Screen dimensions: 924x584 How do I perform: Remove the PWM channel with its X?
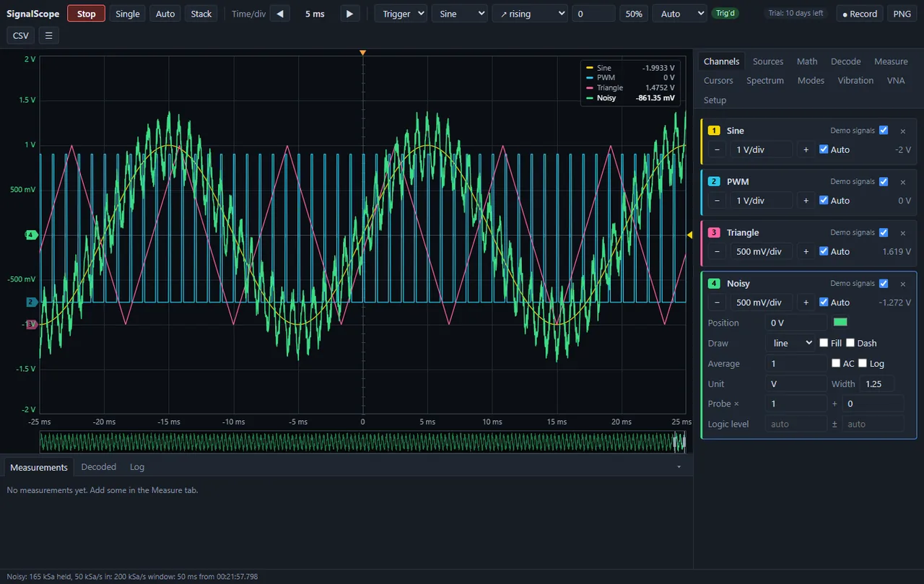902,182
